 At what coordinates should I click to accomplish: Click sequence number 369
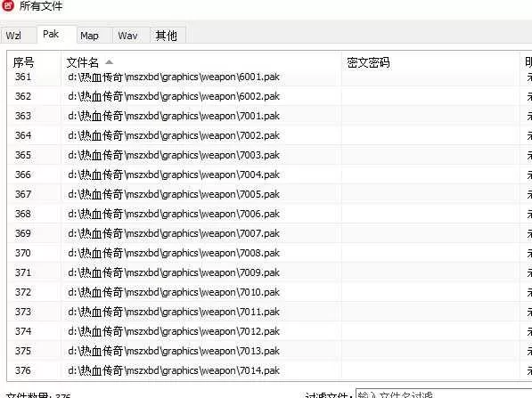tap(23, 233)
